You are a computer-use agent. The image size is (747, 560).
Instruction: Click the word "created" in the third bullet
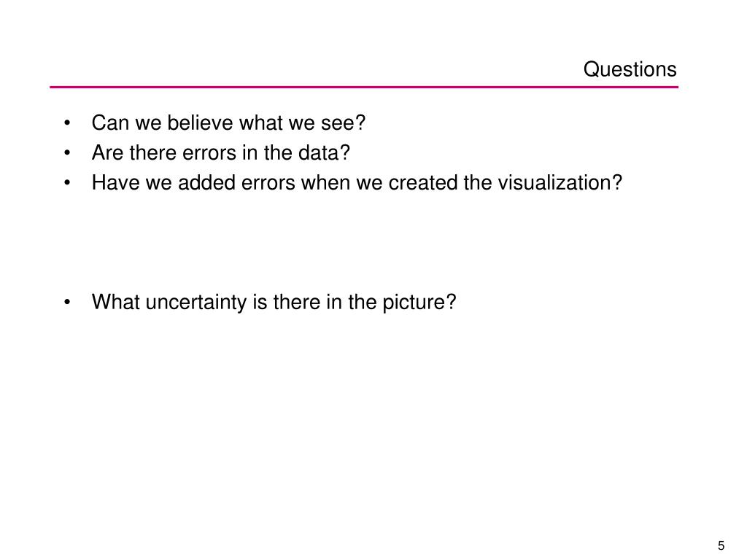422,183
